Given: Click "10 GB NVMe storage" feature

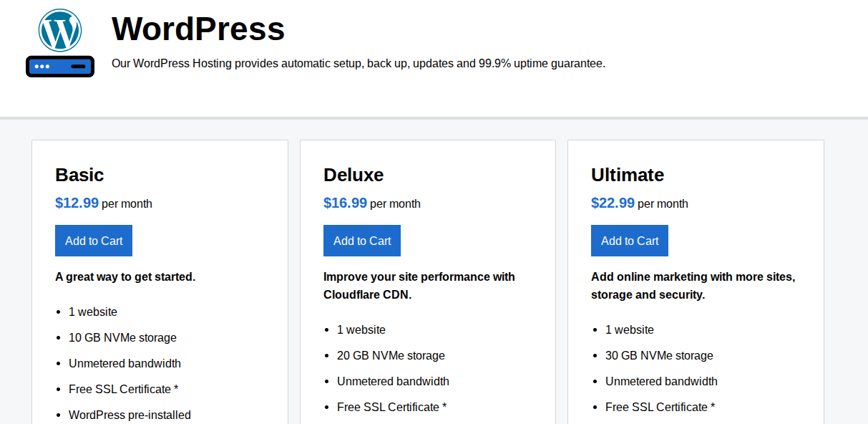Looking at the screenshot, I should pyautogui.click(x=122, y=337).
